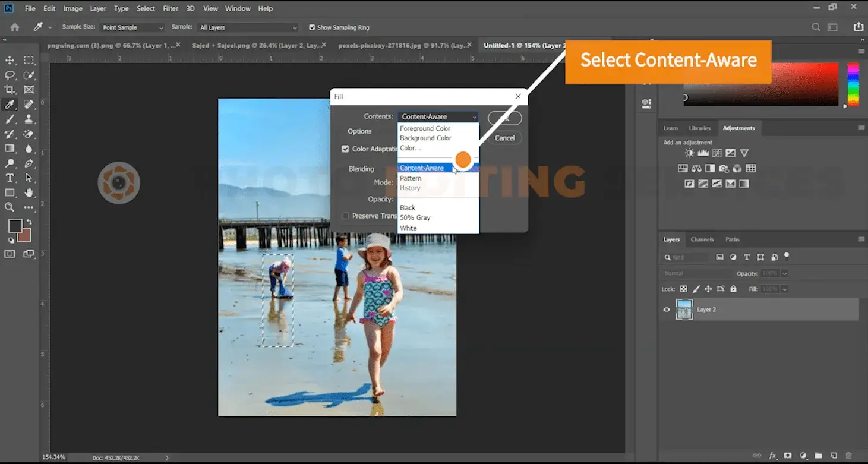
Task: Expand the Sample All Layers dropdown
Action: [x=248, y=27]
